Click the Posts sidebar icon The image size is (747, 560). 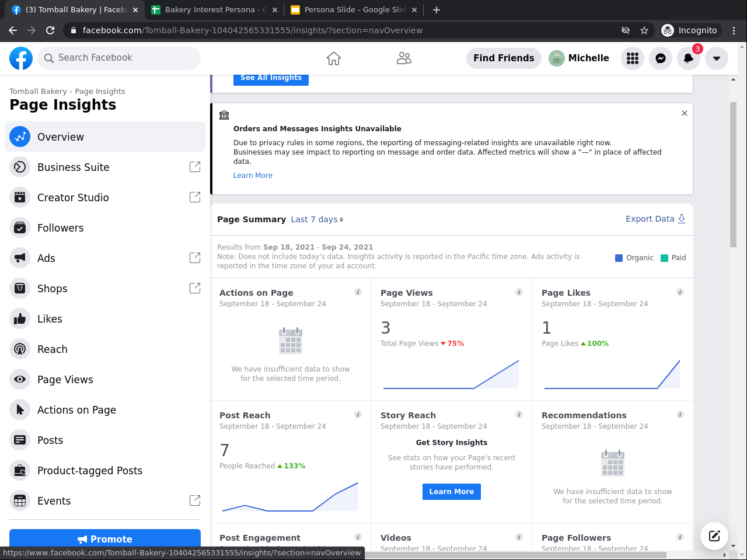tap(20, 440)
